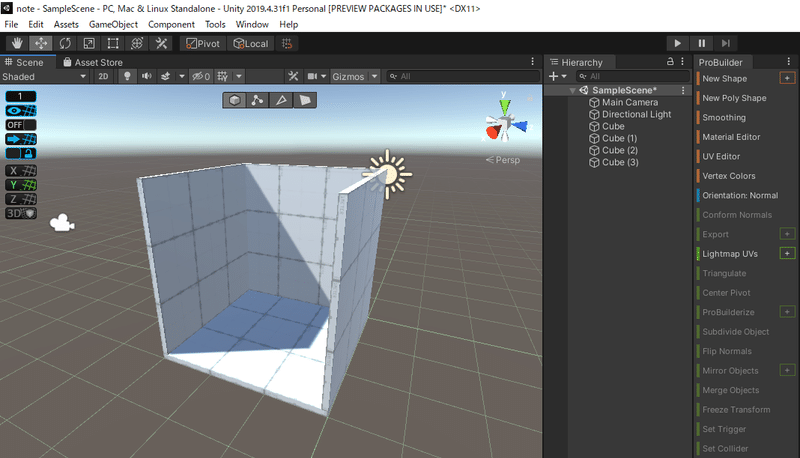Select the Move tool
Screen dimensions: 800x458
click(x=41, y=43)
